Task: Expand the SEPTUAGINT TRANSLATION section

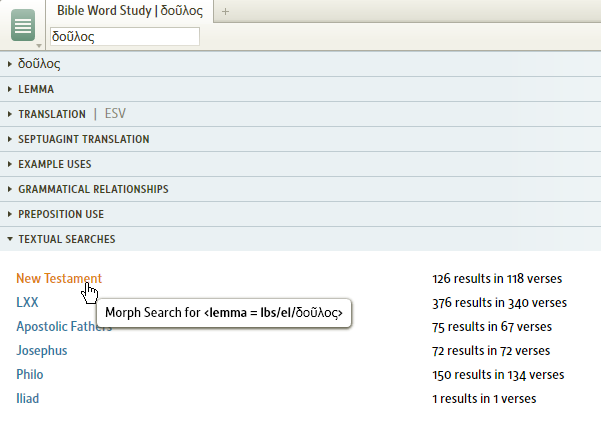Action: (x=300, y=139)
